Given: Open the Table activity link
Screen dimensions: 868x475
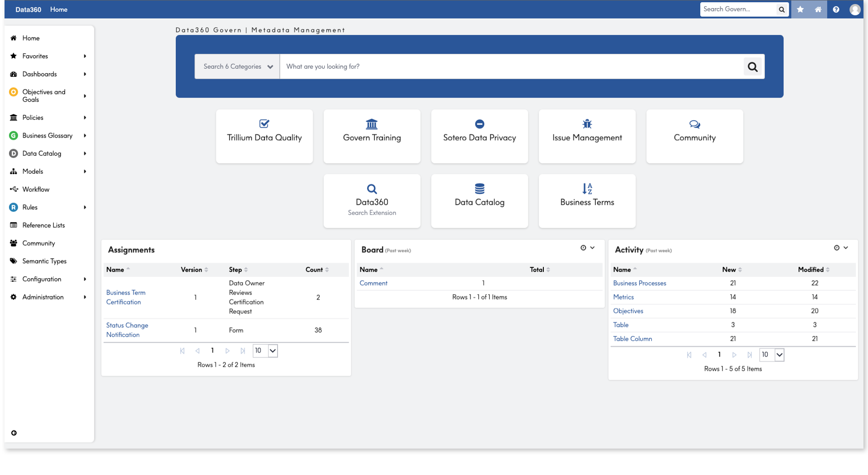Looking at the screenshot, I should (x=621, y=325).
